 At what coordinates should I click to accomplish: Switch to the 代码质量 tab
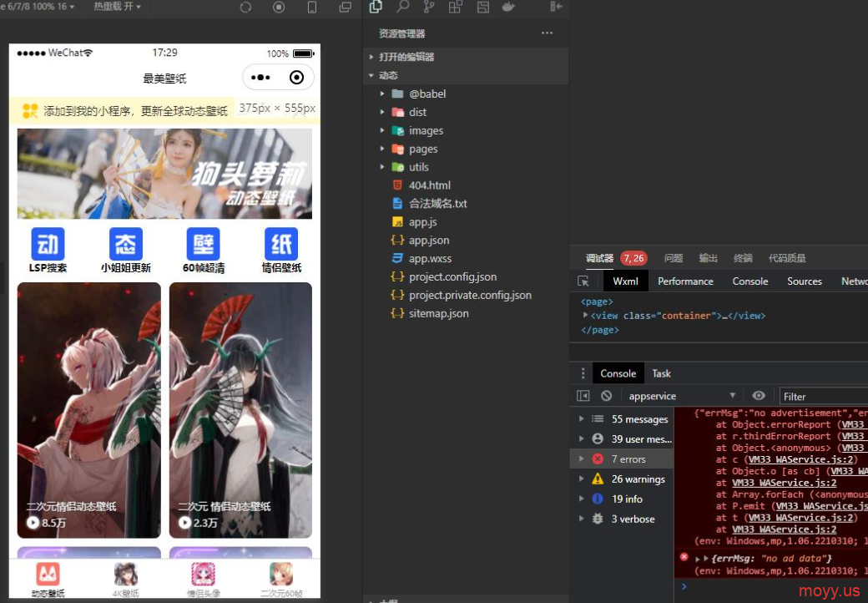787,258
